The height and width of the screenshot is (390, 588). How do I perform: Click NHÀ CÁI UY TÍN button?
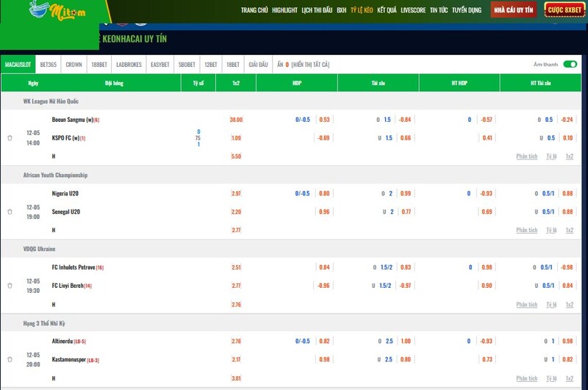click(513, 10)
